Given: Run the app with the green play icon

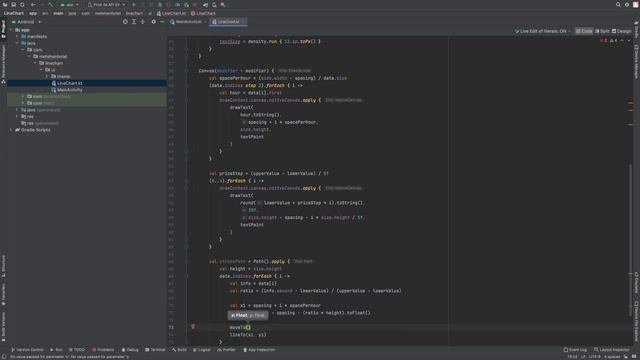Looking at the screenshot, I should (x=133, y=4).
